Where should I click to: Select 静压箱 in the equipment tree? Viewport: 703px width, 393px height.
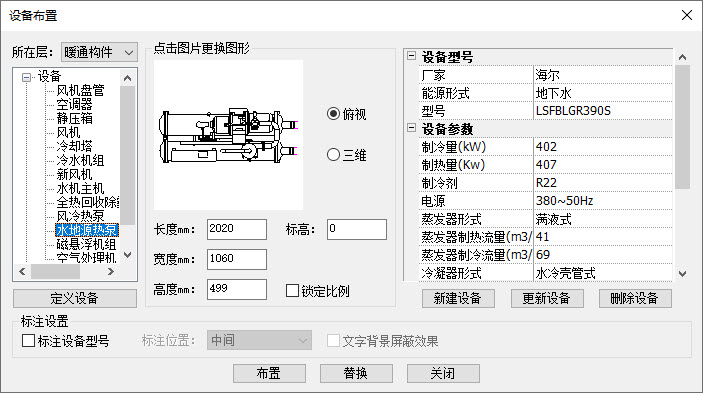[74, 118]
